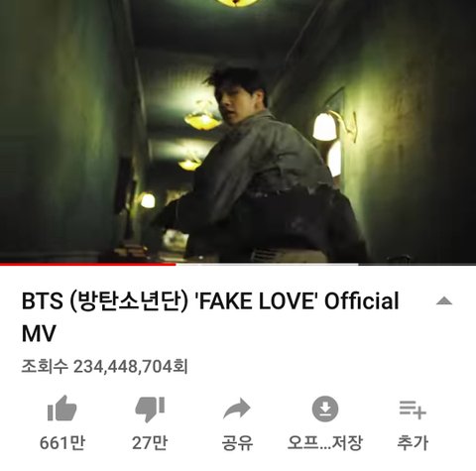
Task: Tap the thumbs-up like icon
Action: click(62, 409)
